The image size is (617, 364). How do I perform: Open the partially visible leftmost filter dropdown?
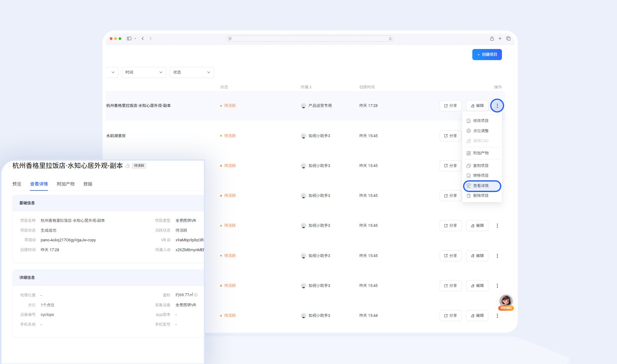(113, 72)
